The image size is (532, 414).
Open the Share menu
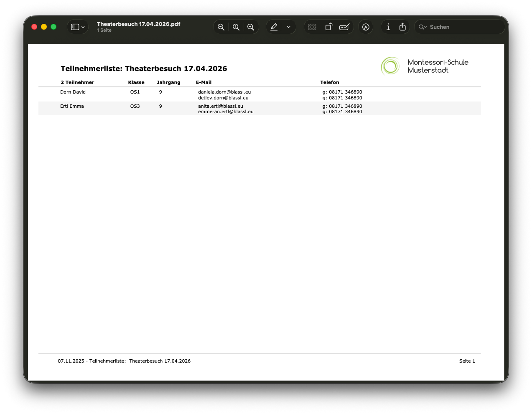click(402, 27)
